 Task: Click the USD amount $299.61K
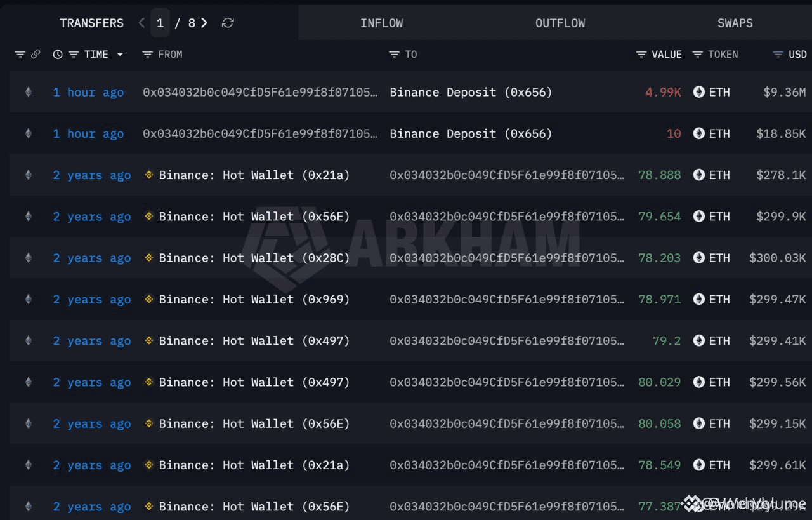[778, 465]
